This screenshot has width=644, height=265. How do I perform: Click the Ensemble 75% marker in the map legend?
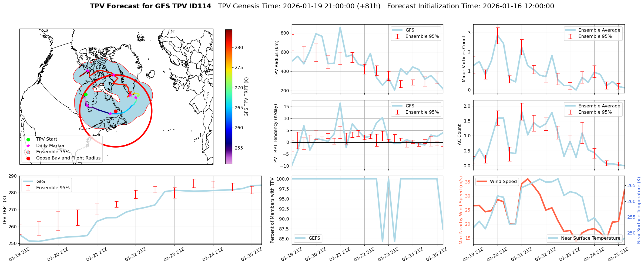tap(28, 152)
